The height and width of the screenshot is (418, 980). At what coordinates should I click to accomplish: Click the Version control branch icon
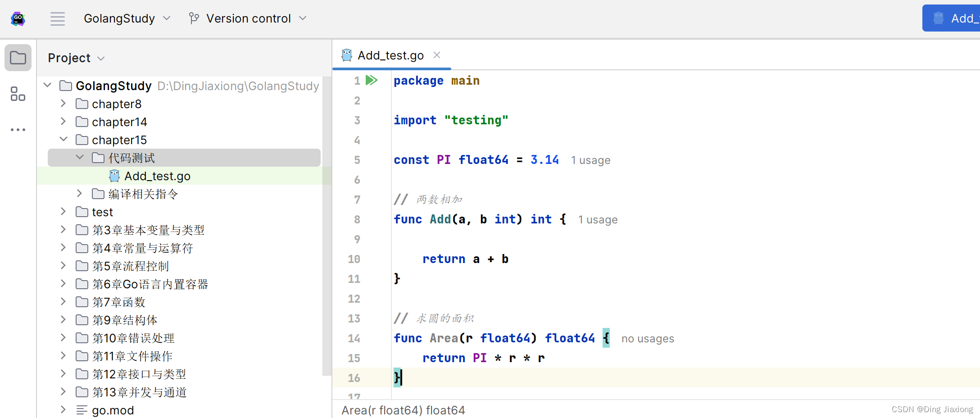pyautogui.click(x=194, y=18)
